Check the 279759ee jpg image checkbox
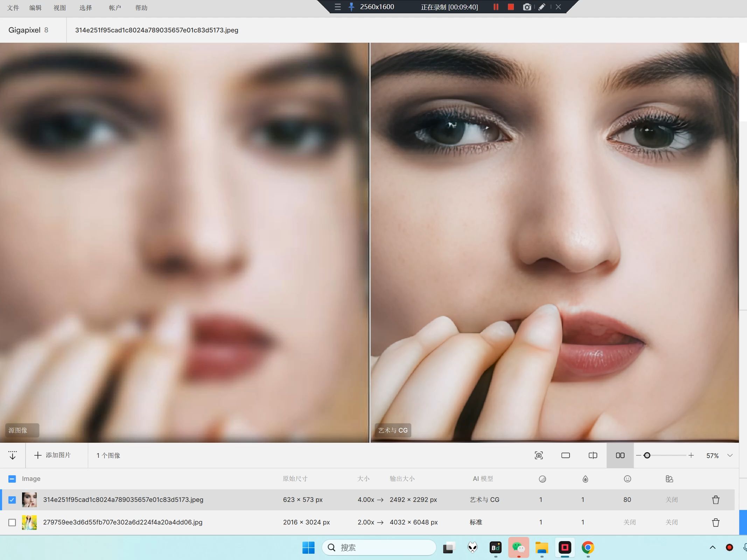Viewport: 747px width, 560px height. coord(12,523)
